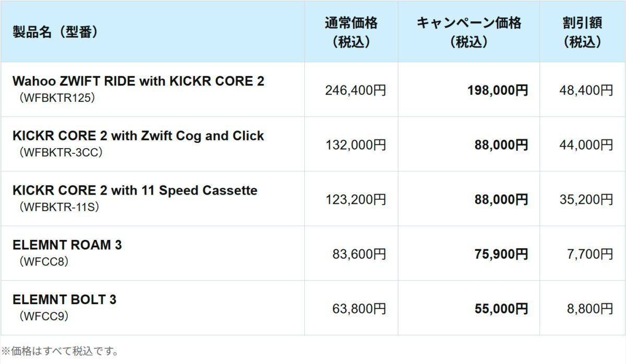This screenshot has height=364, width=626.
Task: Click the ELEMNT BOLT 3 product name
Action: point(65,300)
